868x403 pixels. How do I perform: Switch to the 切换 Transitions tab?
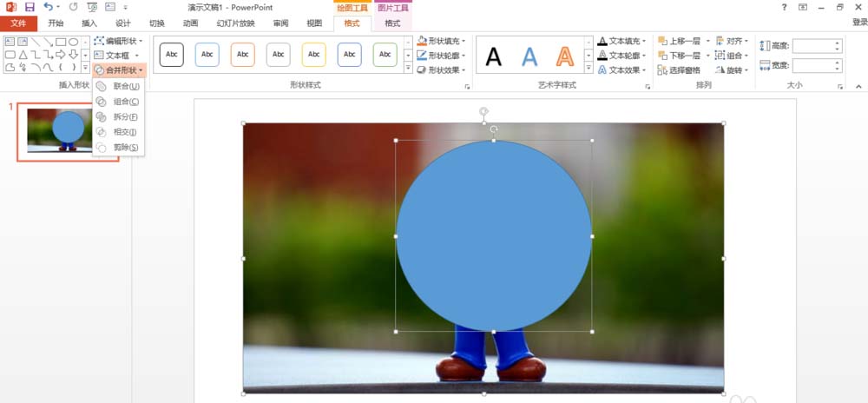click(x=156, y=23)
